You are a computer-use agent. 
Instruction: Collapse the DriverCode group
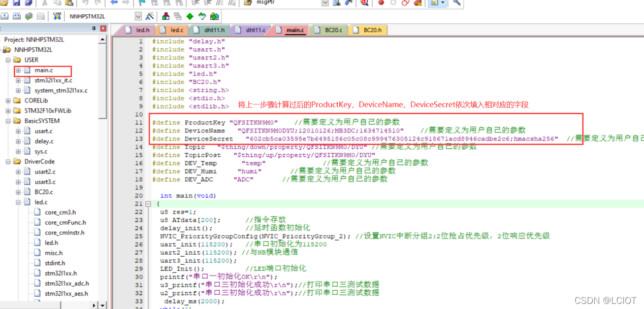click(x=8, y=161)
